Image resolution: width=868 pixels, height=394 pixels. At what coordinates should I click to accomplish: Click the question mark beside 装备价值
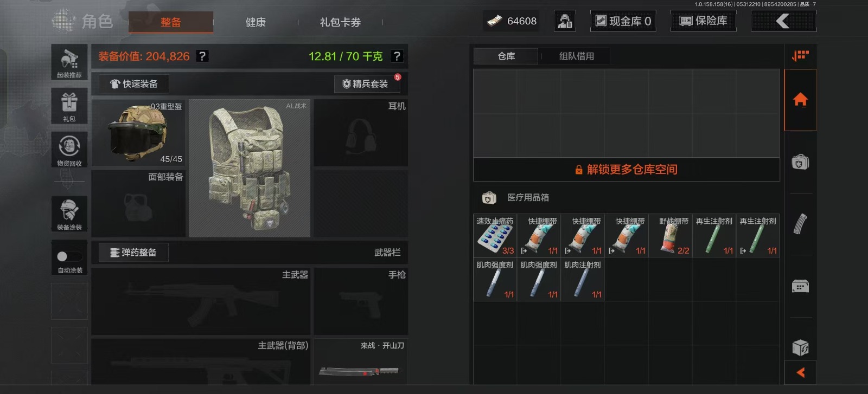[202, 56]
